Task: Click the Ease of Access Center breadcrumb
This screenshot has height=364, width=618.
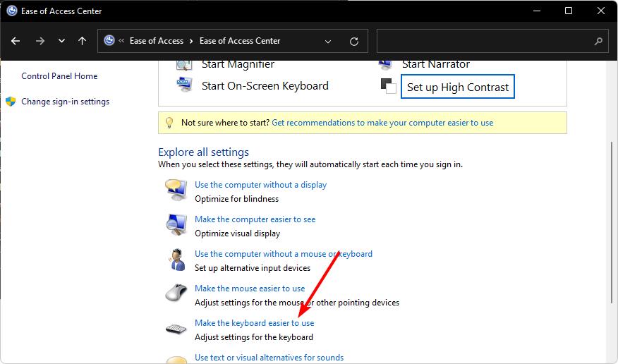Action: [240, 41]
